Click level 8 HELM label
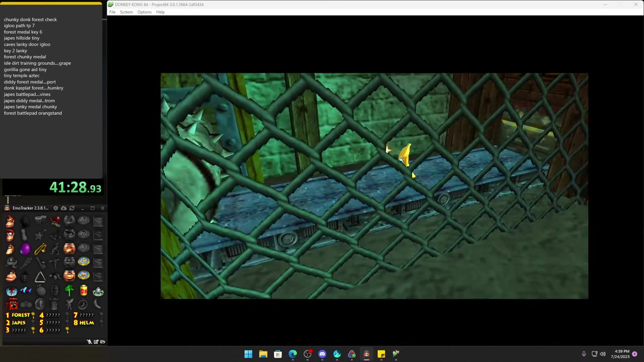 pos(87,323)
